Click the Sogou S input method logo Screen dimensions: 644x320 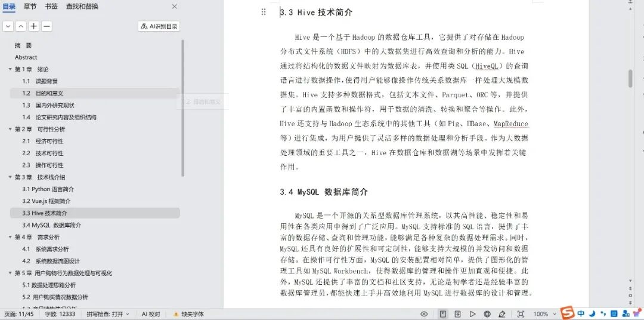point(568,313)
